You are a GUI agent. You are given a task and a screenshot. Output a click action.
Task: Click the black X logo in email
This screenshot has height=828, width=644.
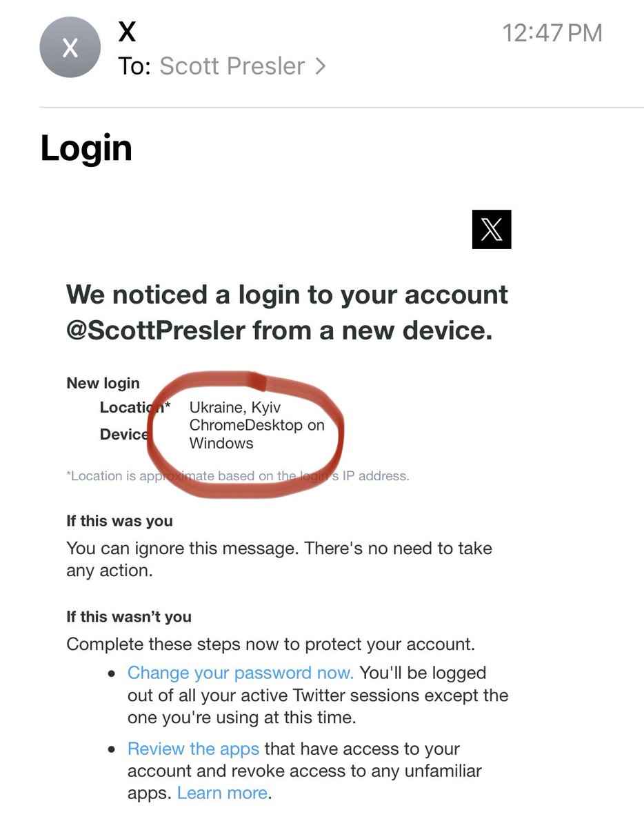point(492,230)
